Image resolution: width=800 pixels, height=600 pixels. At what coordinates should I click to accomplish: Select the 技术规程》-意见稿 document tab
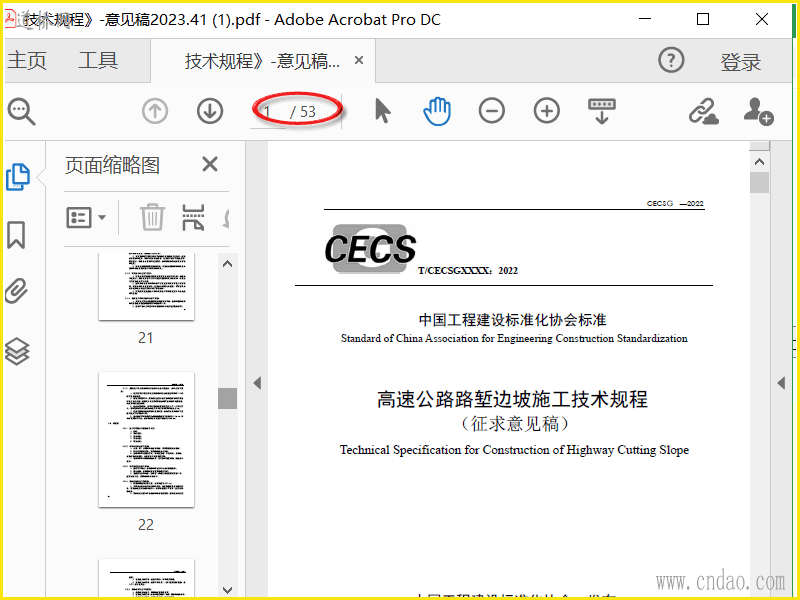point(263,61)
